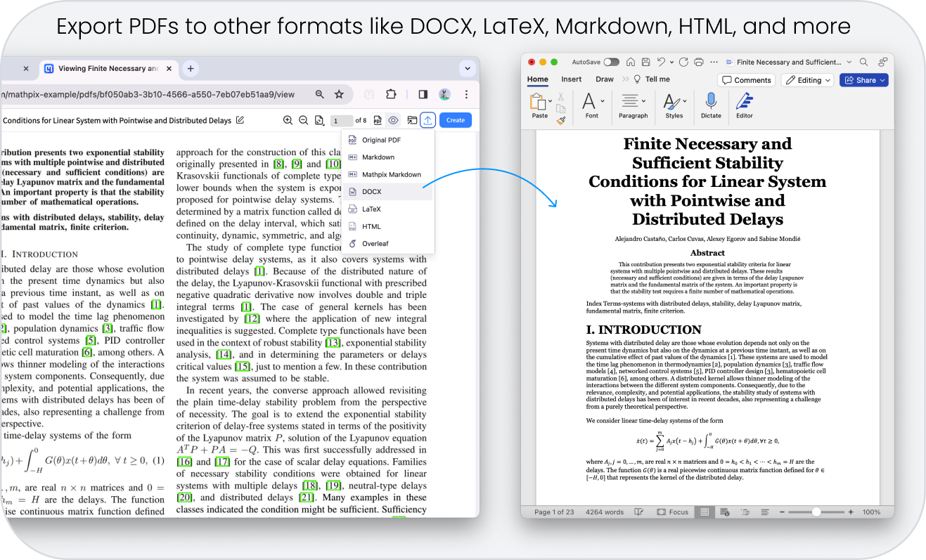926x560 pixels.
Task: Open citation link [13] in the PDF
Action: coord(333,343)
